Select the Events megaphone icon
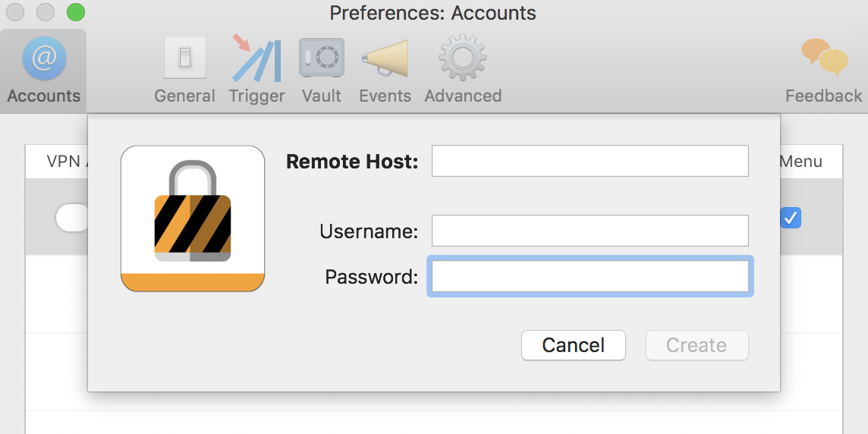Viewport: 868px width, 434px height. tap(385, 58)
